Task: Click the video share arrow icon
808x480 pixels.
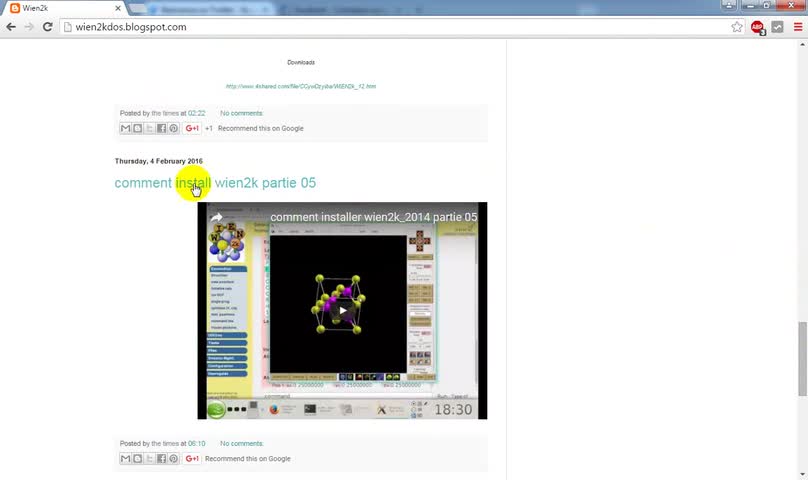Action: [x=216, y=217]
